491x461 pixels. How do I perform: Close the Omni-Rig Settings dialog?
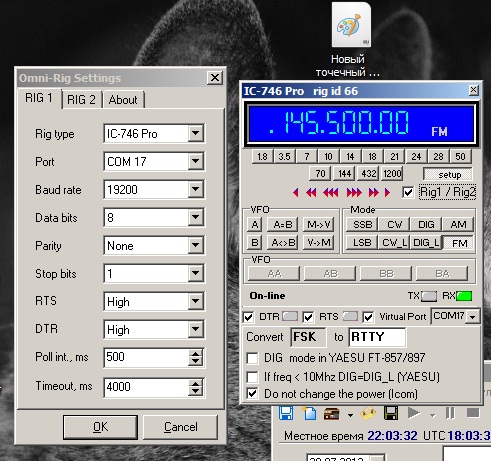click(215, 78)
